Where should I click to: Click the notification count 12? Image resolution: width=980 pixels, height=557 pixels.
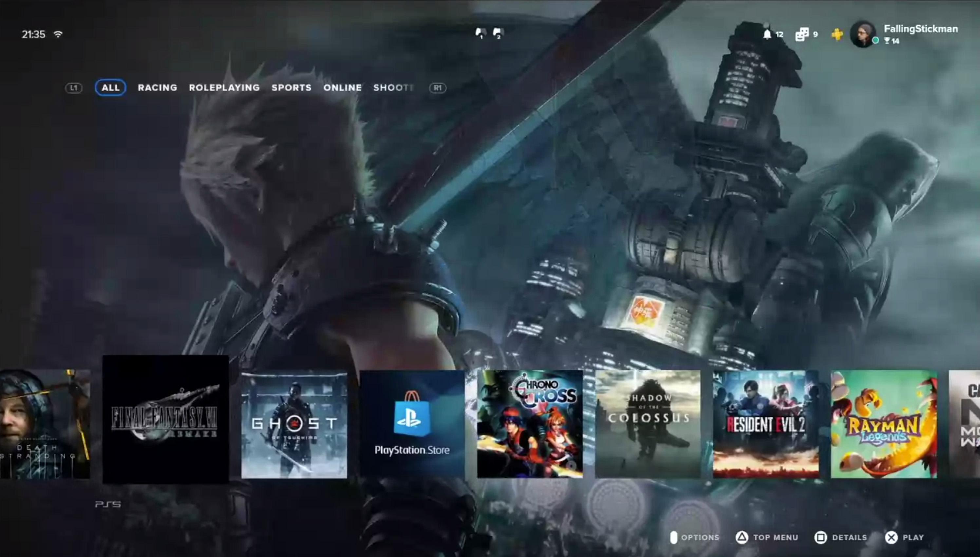click(x=779, y=34)
